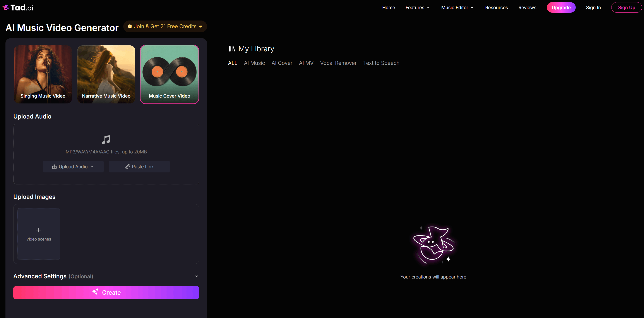This screenshot has width=644, height=318.
Task: Expand Advanced Settings chevron
Action: pos(197,276)
